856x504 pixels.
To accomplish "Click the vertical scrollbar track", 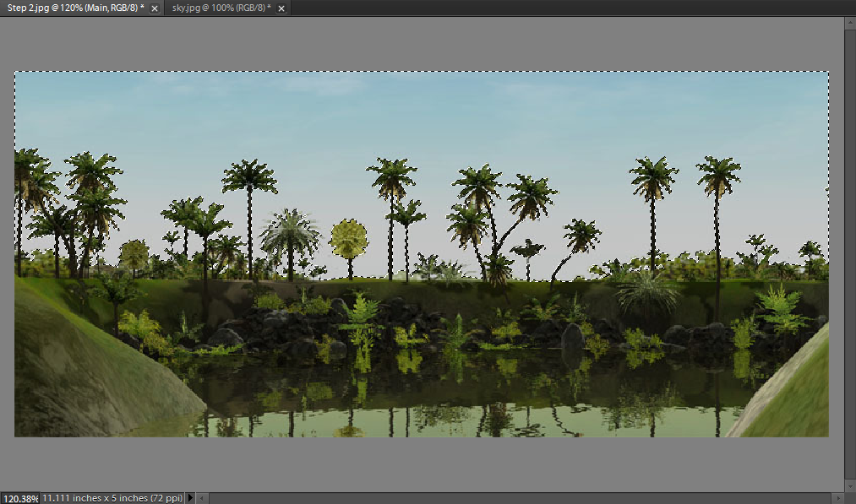I will click(850, 253).
